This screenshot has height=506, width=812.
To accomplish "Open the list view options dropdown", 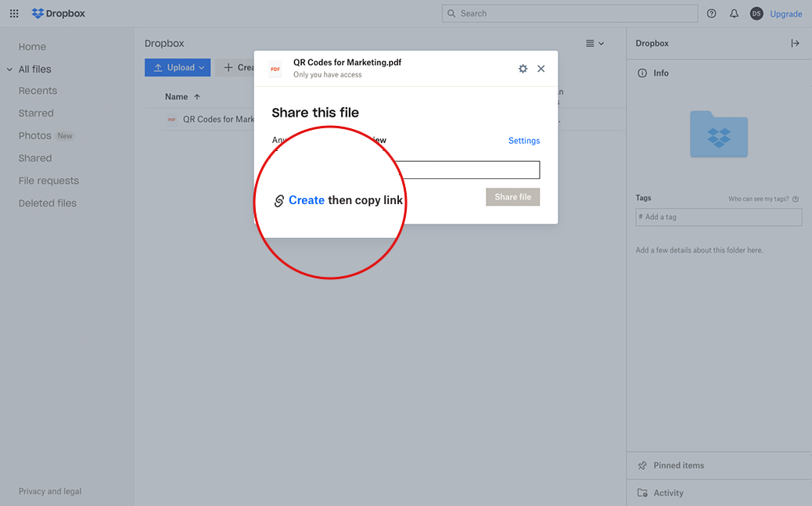I will tap(595, 43).
